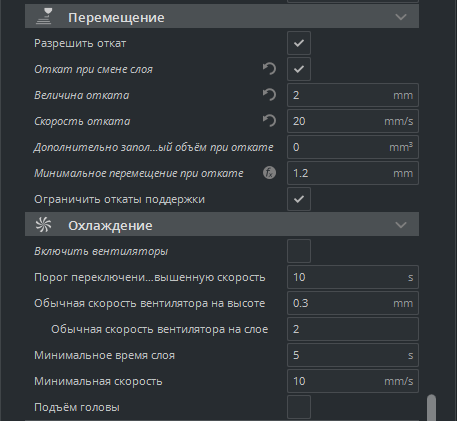Toggle the Откат при смене слоя checkbox
The width and height of the screenshot is (457, 421).
(299, 69)
